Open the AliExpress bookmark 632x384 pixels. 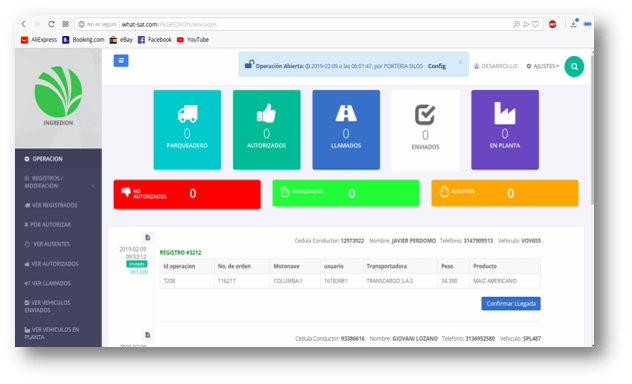point(39,39)
